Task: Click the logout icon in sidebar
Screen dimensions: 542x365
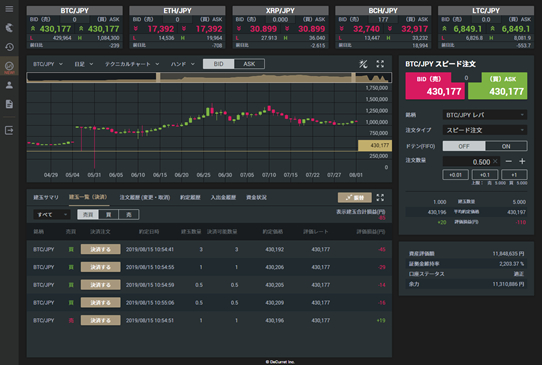Action: [x=9, y=130]
